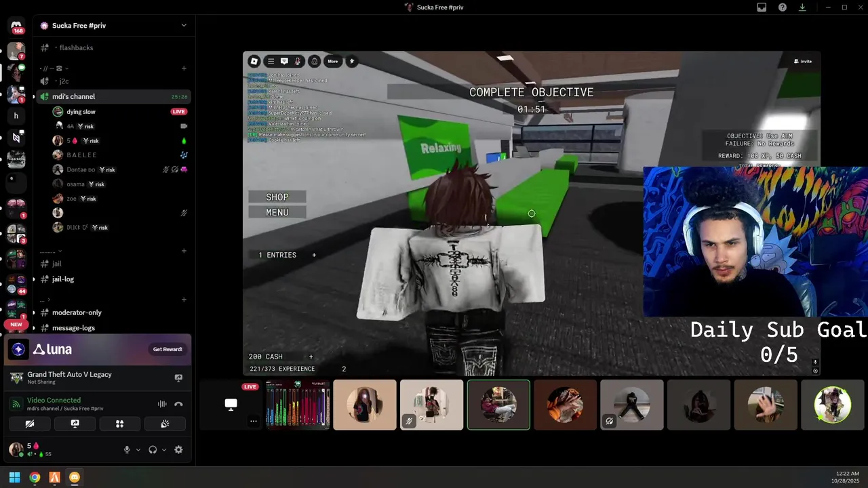Open Discord direct messages home icon
The height and width of the screenshot is (488, 868).
16,26
